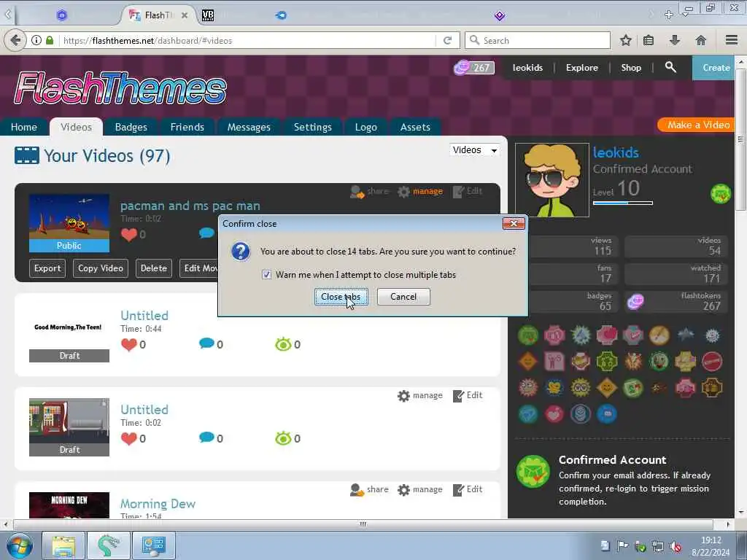Bookmark this page with the star icon
The width and height of the screenshot is (747, 560).
[625, 41]
